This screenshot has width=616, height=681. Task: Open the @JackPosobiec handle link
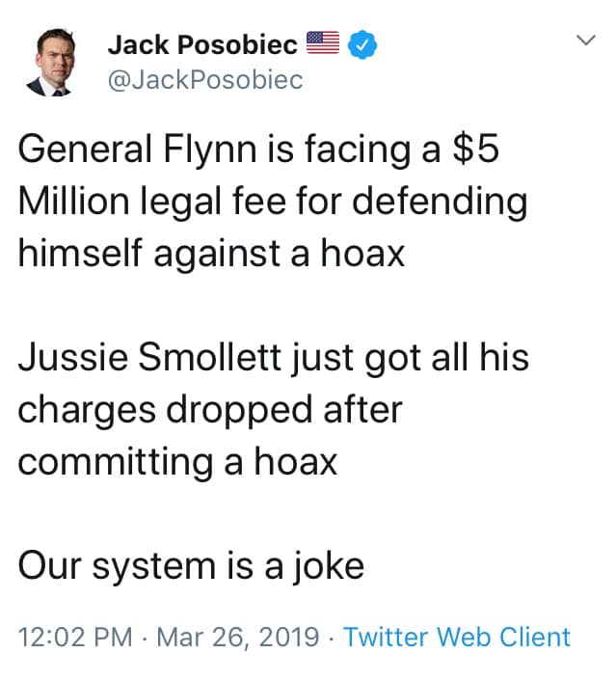coord(205,80)
